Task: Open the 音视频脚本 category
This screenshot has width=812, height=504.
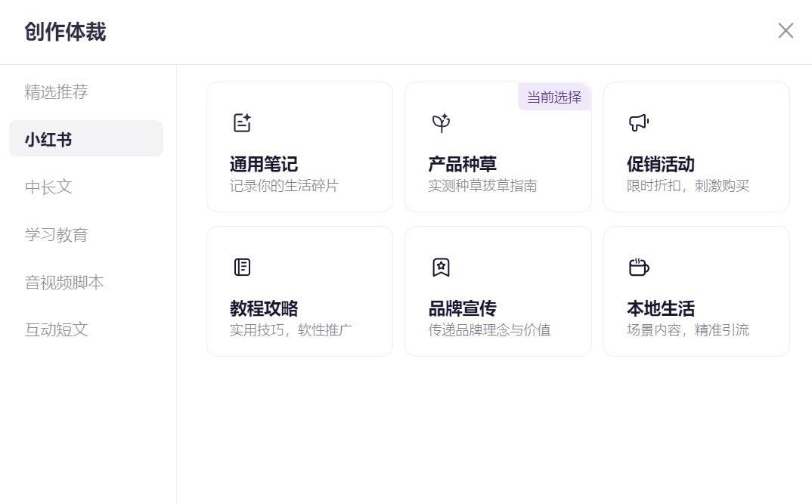Action: click(x=64, y=283)
